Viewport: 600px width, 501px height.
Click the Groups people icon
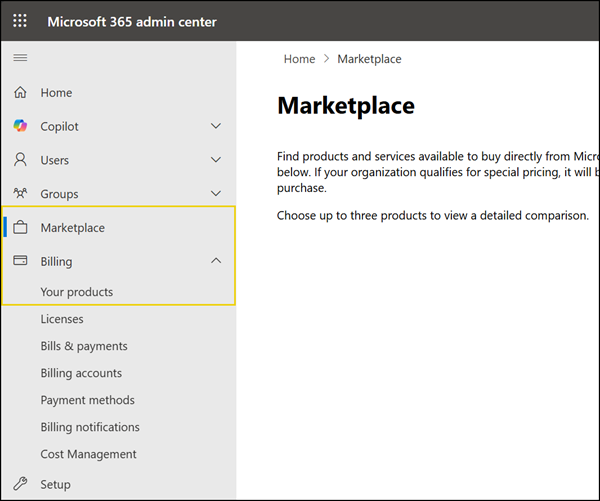click(x=20, y=194)
